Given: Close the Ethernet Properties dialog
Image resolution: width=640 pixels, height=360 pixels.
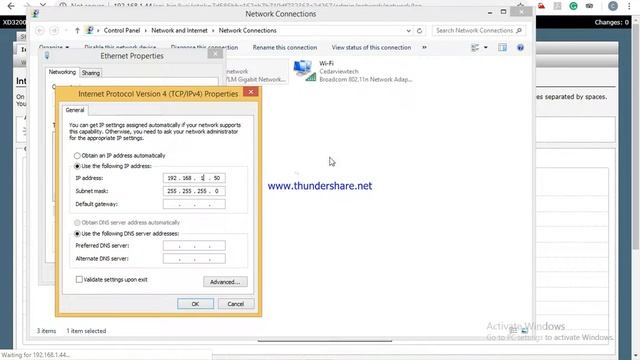Looking at the screenshot, I should pyautogui.click(x=215, y=53).
